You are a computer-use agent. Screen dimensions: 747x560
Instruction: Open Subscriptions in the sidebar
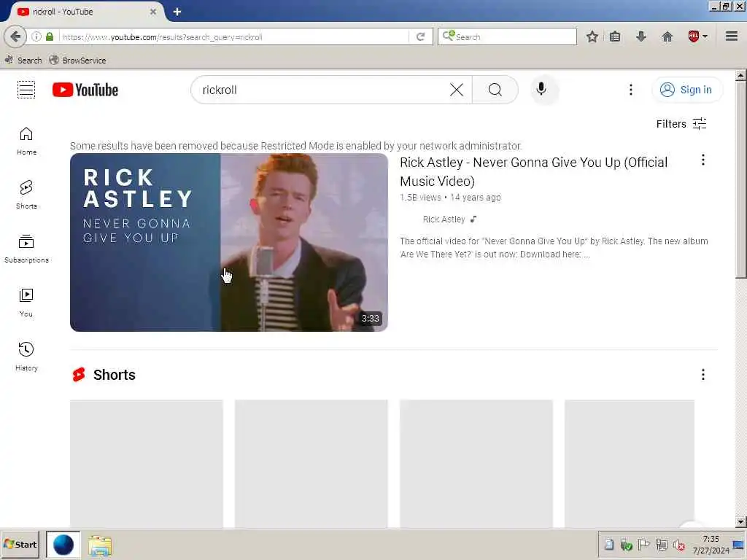tap(26, 249)
